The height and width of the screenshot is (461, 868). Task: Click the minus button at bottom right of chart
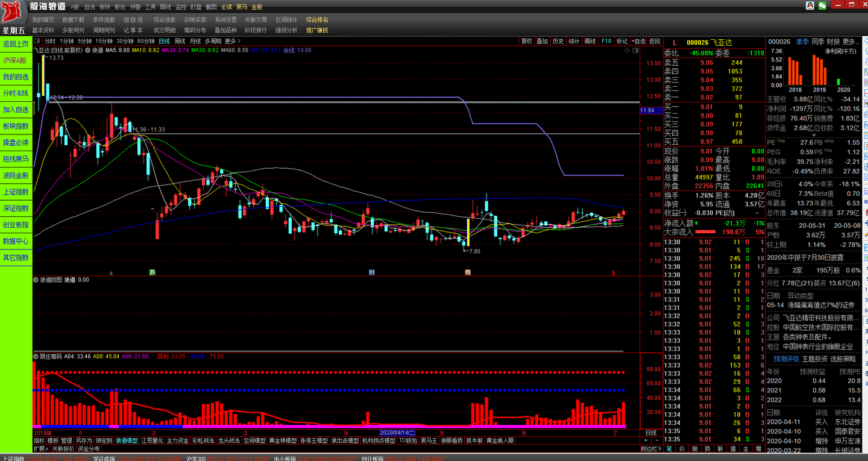click(x=656, y=441)
